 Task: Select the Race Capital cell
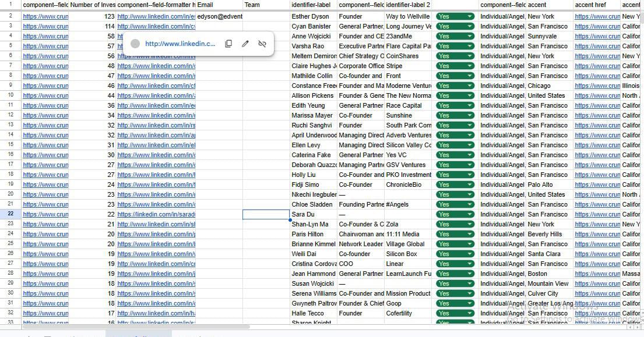pyautogui.click(x=408, y=105)
